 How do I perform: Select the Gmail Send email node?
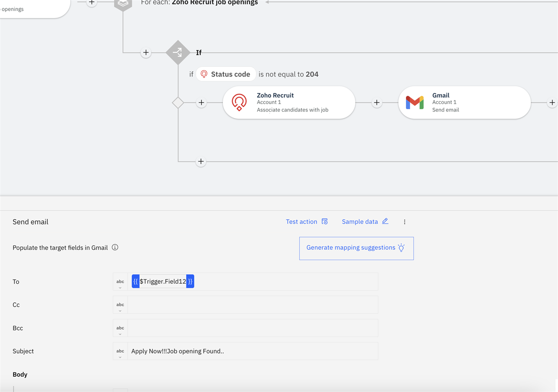click(464, 102)
